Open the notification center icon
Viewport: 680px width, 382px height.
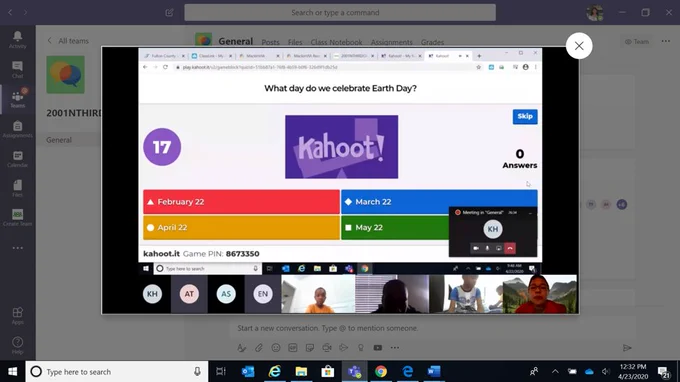coord(663,372)
